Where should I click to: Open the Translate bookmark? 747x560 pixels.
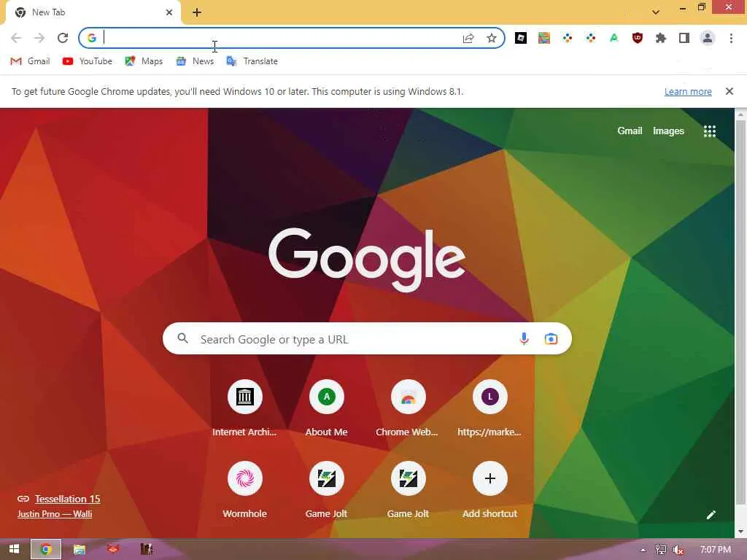click(252, 61)
